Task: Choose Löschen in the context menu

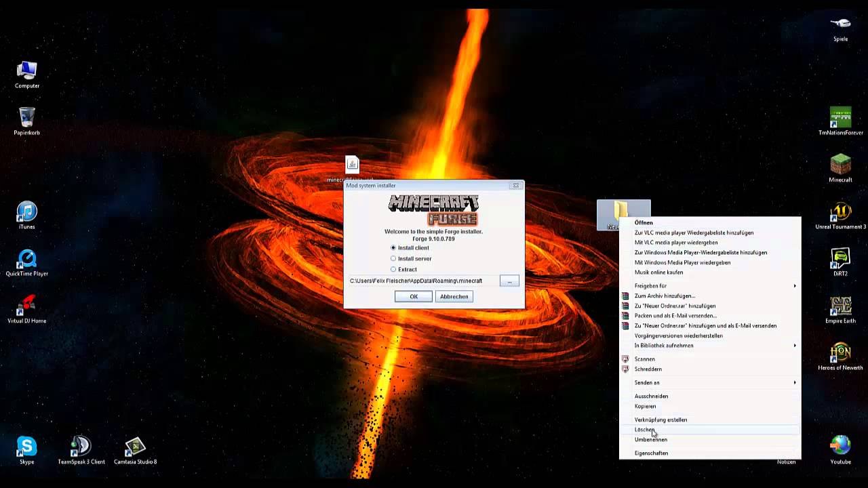Action: (x=710, y=430)
